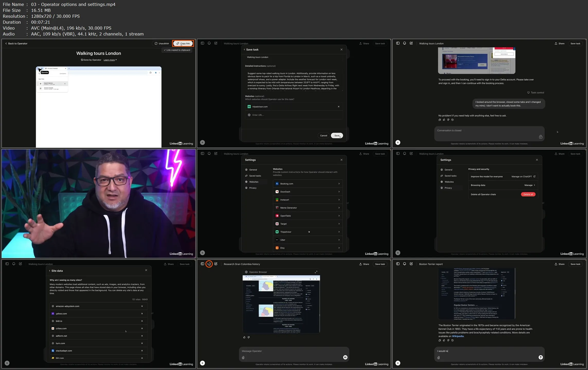Viewport: 588px width, 370px height.
Task: Click Save task in the Conversation is closed frame
Action: click(575, 43)
